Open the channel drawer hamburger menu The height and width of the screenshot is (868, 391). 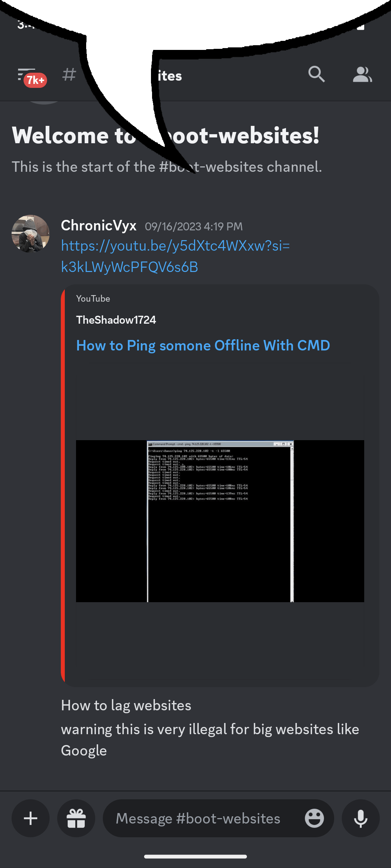click(x=26, y=74)
